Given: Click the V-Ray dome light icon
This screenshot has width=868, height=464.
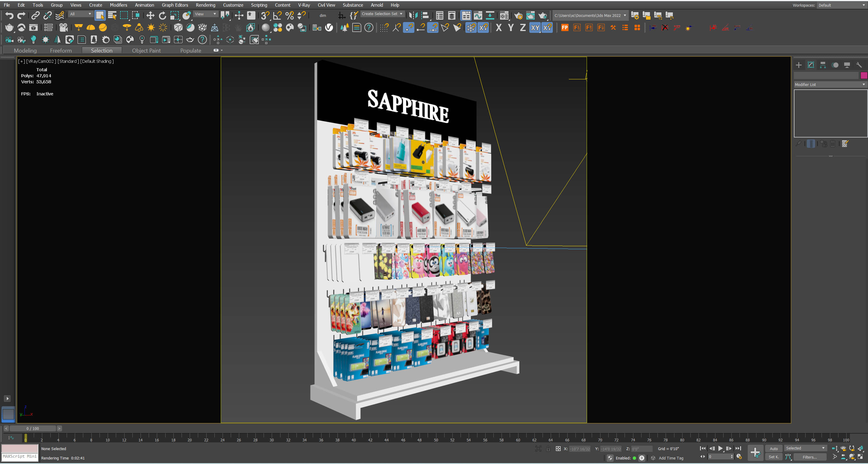Looking at the screenshot, I should pos(91,28).
